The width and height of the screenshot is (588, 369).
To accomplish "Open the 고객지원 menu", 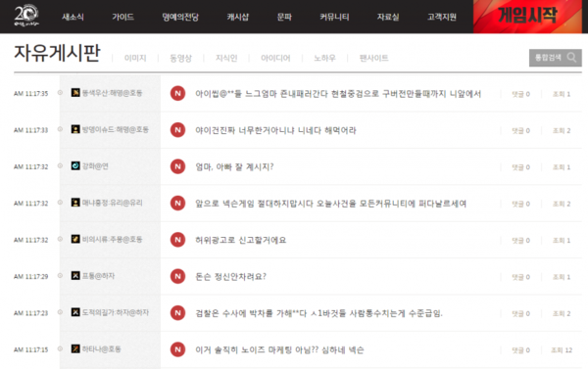I will (442, 17).
